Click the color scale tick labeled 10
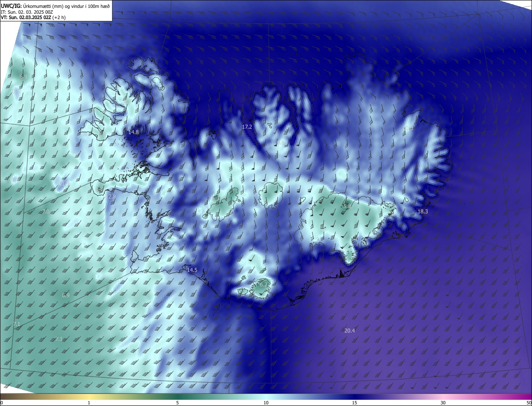Screen dimensions: 532x406 266,403
